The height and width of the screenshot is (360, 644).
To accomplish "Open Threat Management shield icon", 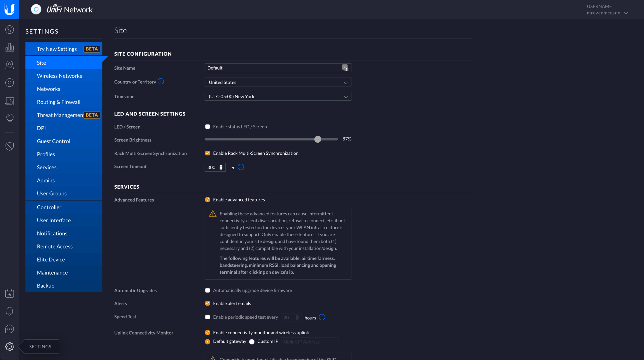I will pos(10,146).
